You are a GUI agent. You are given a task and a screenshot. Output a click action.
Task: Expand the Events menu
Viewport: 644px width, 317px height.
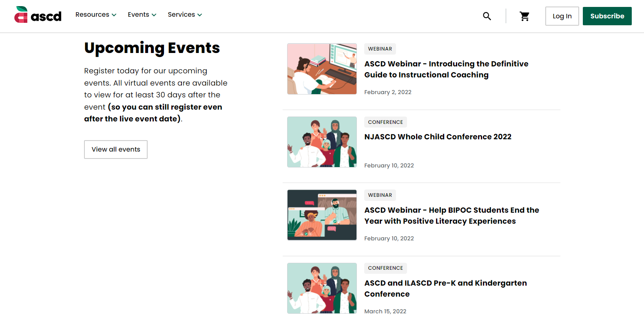coord(142,15)
